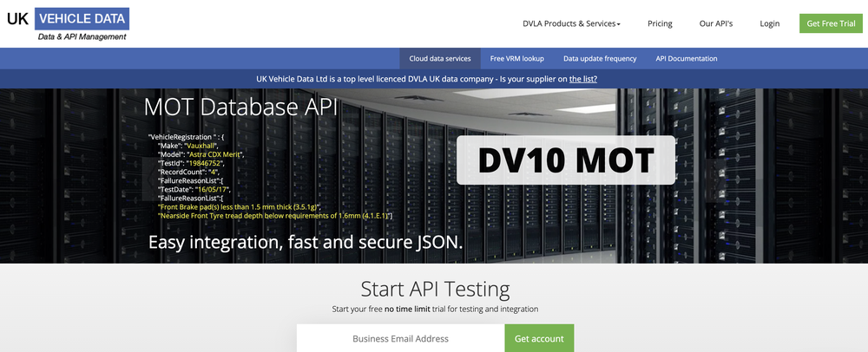Follow 'the list?' link in banner
The width and height of the screenshot is (868, 352).
(x=583, y=79)
